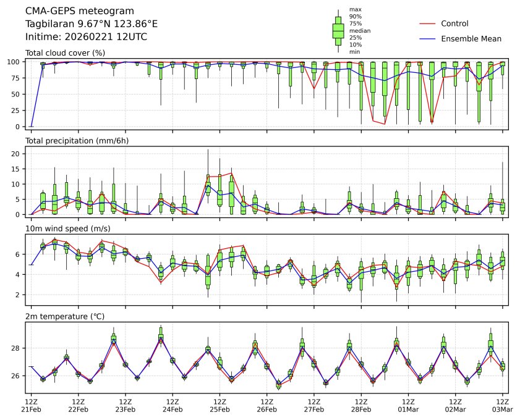Click the "max" label in boxplot legend

click(x=355, y=9)
